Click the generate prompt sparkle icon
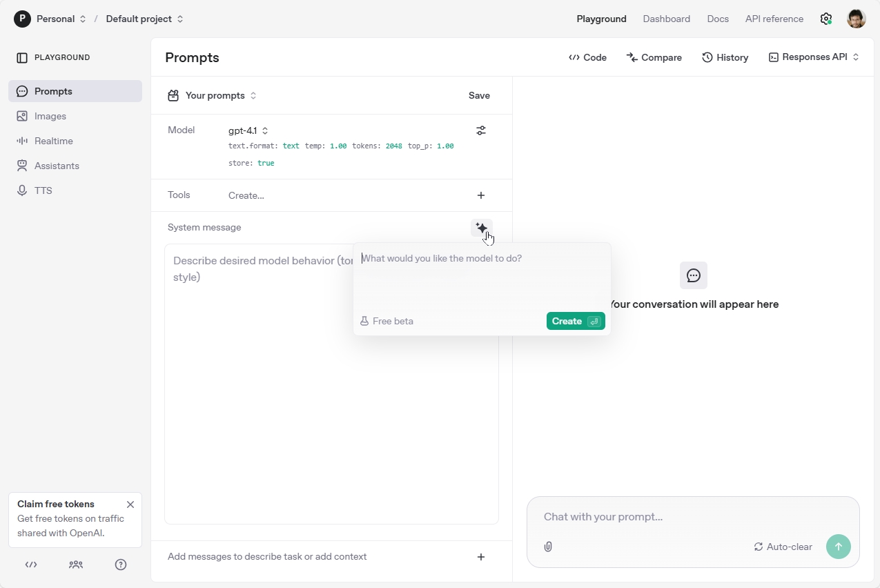Screen dimensions: 880x588 (x=481, y=228)
